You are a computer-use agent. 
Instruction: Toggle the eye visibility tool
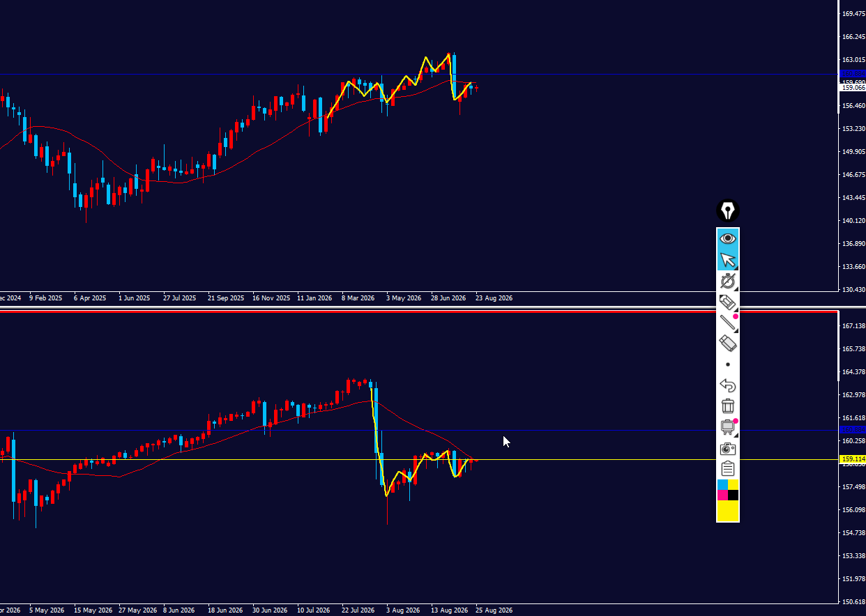click(728, 238)
